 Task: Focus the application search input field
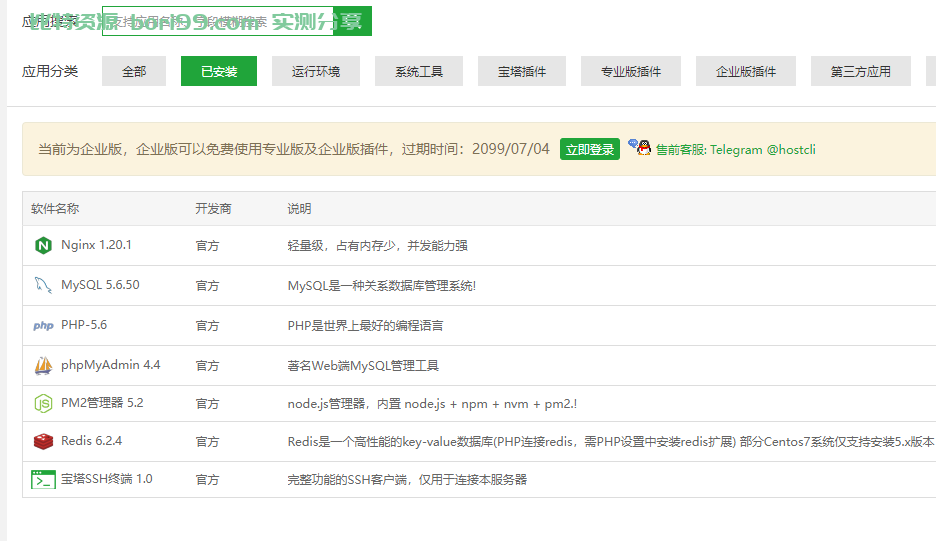[217, 21]
